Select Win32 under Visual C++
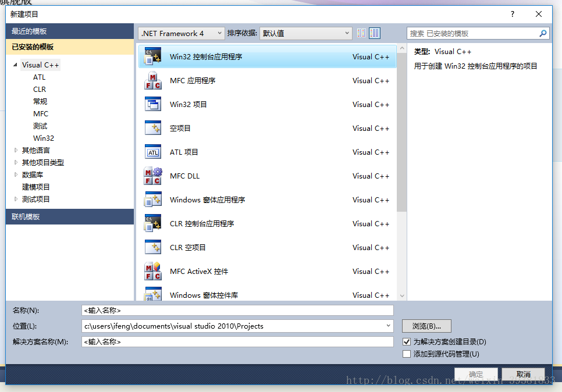 pyautogui.click(x=44, y=138)
